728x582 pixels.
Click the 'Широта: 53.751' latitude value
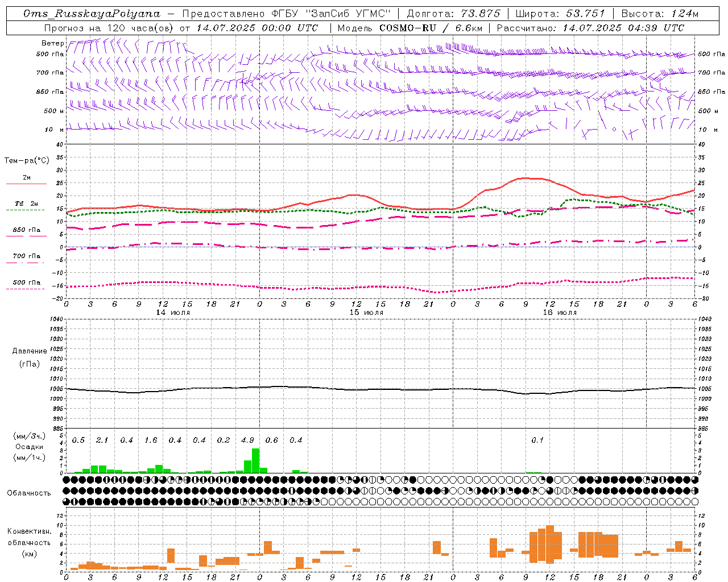(x=560, y=14)
